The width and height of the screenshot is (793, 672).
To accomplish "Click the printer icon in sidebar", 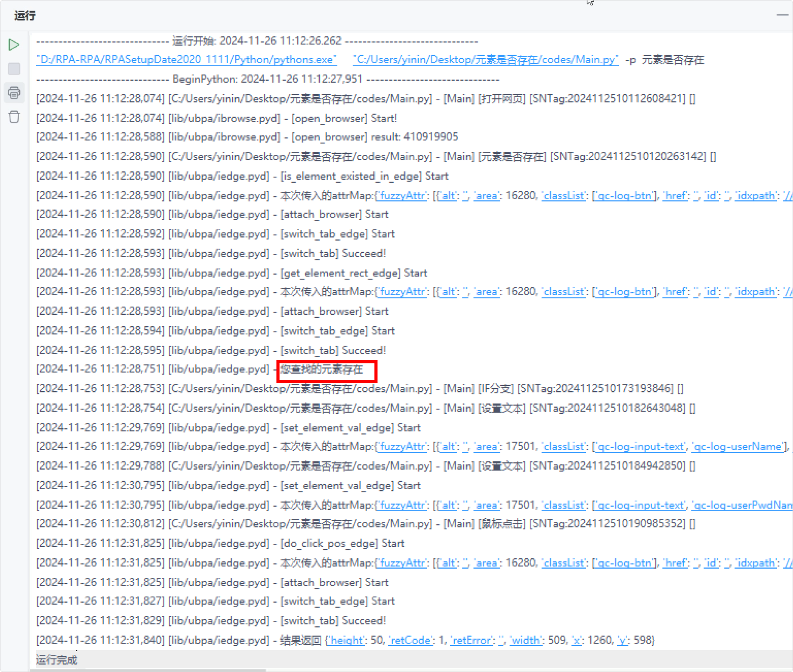I will pos(14,92).
